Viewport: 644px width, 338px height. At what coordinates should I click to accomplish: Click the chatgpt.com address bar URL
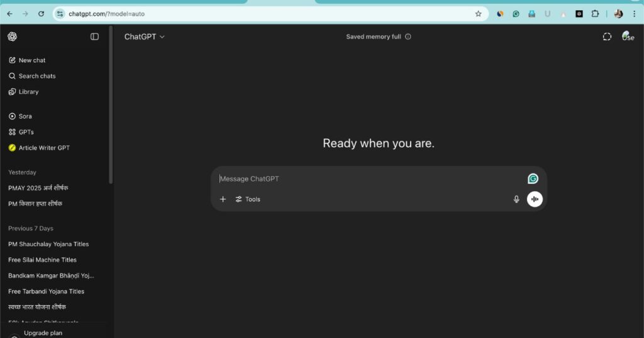click(106, 14)
